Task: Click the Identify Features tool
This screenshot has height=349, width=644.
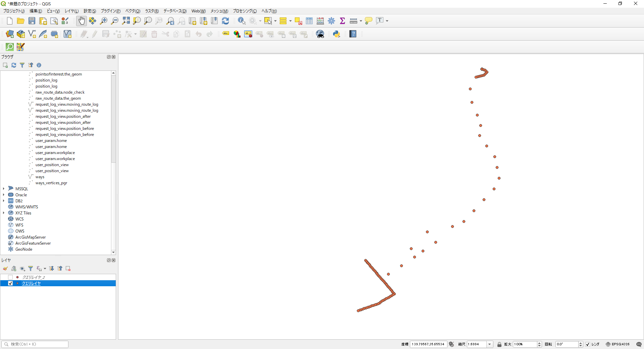Action: tap(241, 21)
